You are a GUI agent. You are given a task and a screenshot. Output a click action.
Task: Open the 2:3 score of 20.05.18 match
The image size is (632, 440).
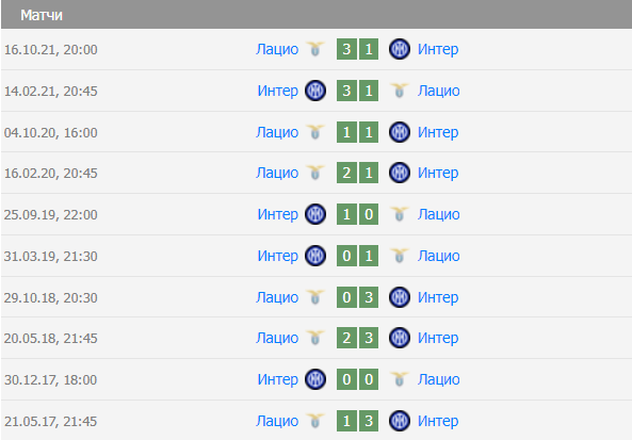(x=358, y=338)
